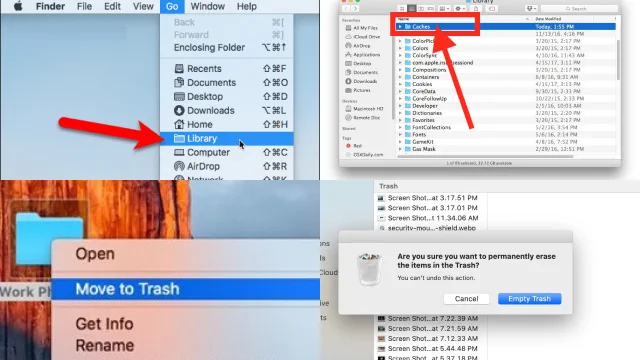Viewport: 640px width, 360px height.
Task: Open the Action gear dropdown in Library toolbar
Action: point(460,9)
